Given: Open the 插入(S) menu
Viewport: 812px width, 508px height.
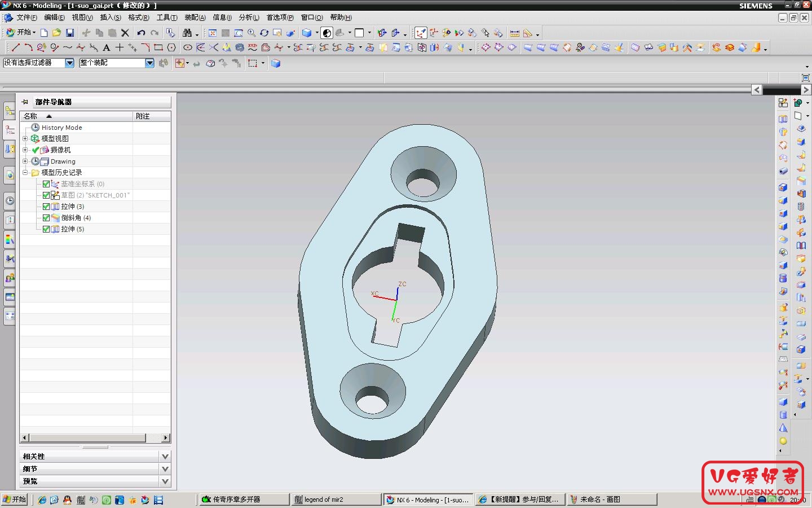Looking at the screenshot, I should (111, 17).
